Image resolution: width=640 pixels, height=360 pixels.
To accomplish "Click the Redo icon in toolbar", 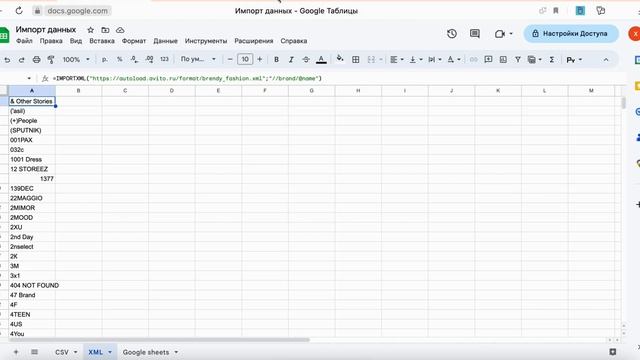I will tap(22, 60).
